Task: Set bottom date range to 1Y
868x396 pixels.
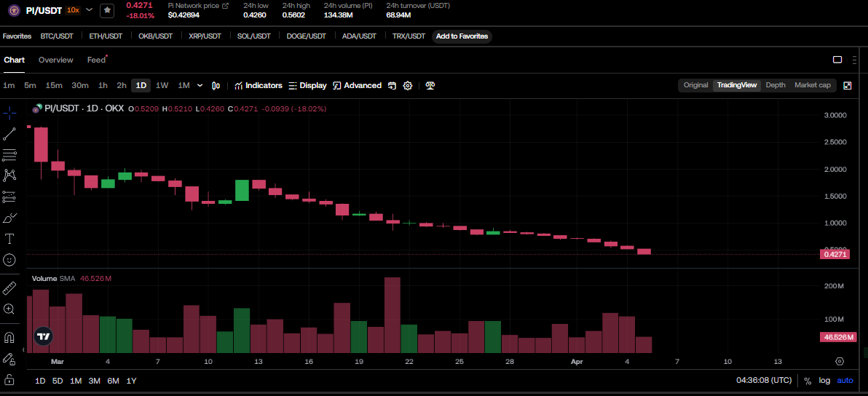Action: (131, 381)
